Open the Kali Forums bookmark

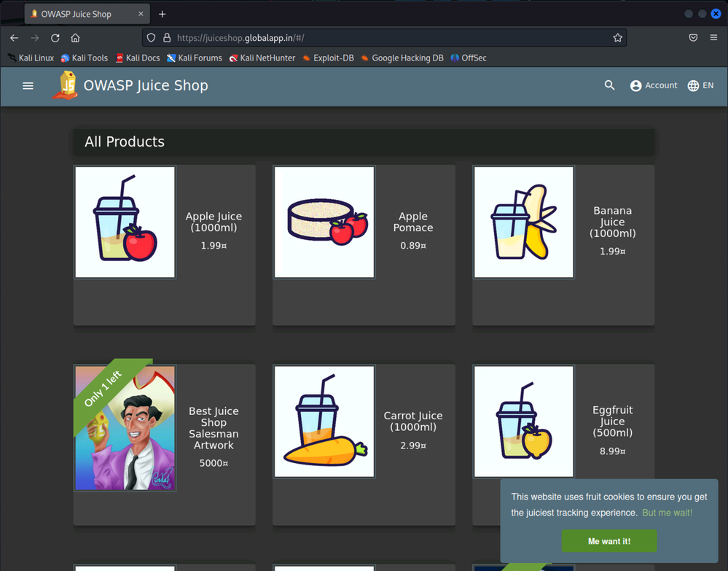pos(195,58)
